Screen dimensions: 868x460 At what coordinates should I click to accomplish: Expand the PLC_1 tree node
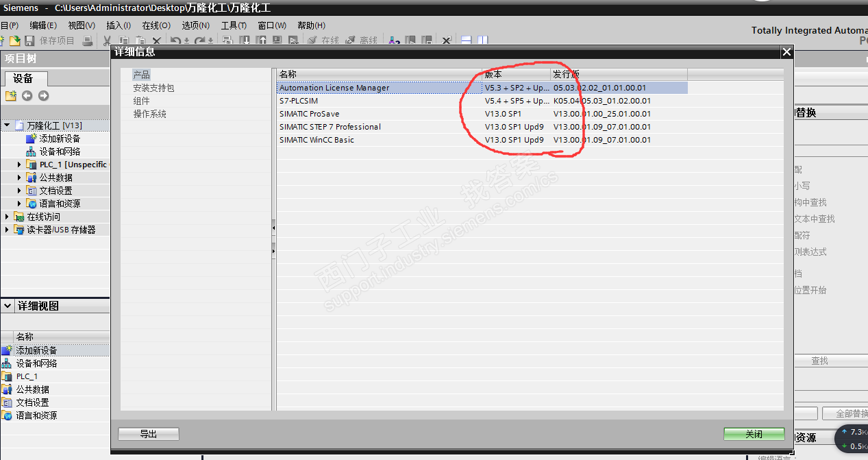click(20, 165)
